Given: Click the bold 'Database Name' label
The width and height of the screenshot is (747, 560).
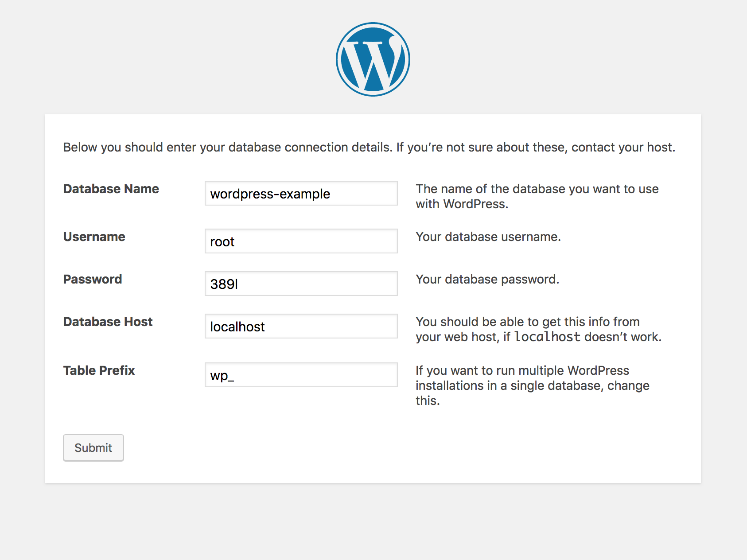Looking at the screenshot, I should [111, 189].
